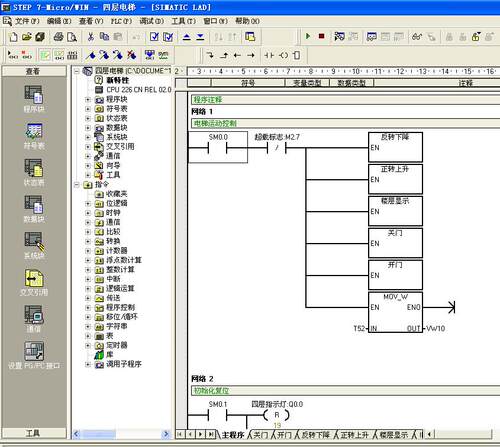Click the New project icon

(13, 37)
